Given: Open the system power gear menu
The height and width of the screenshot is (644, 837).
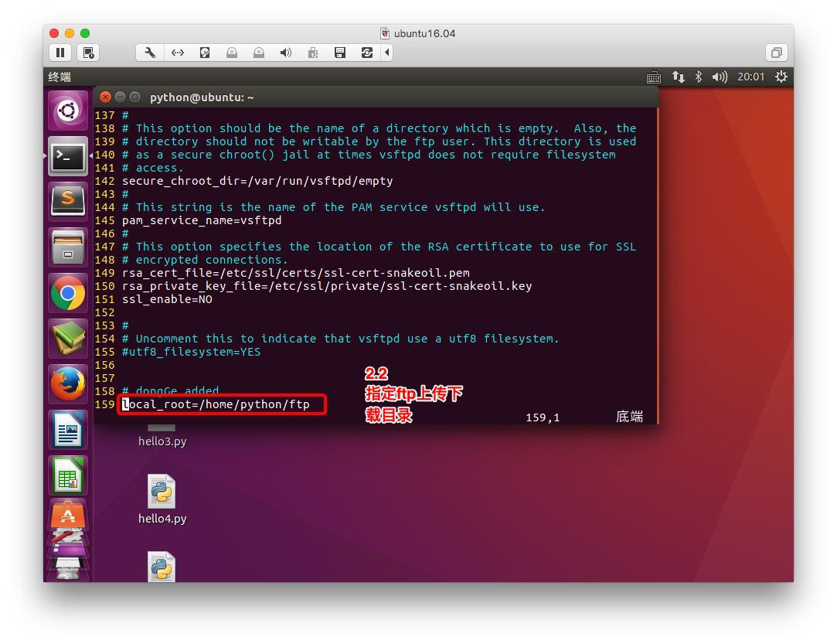Looking at the screenshot, I should coord(781,77).
